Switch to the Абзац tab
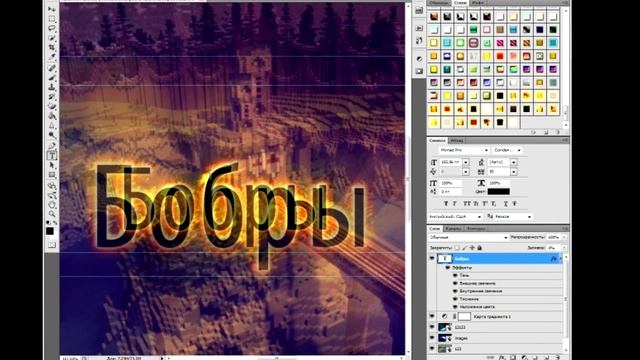This screenshot has width=640, height=360. 457,140
